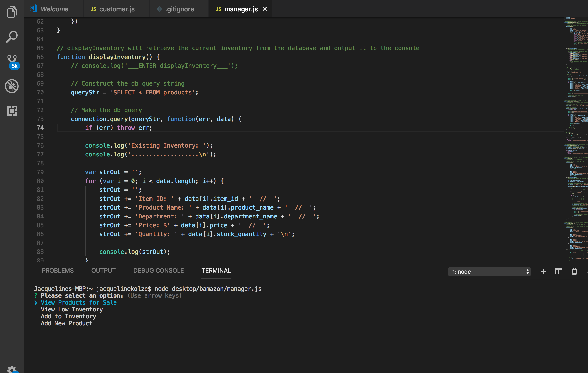Click 'View Products for Sale' terminal option

click(79, 303)
